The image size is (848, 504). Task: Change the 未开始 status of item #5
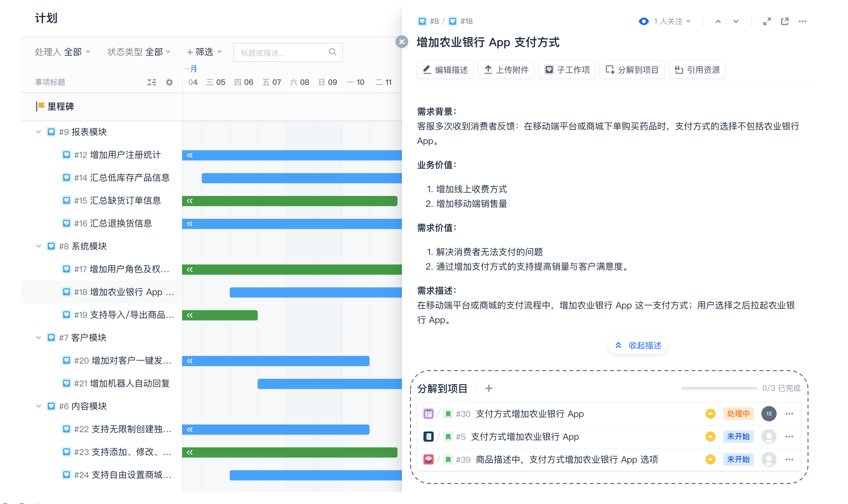coord(738,437)
